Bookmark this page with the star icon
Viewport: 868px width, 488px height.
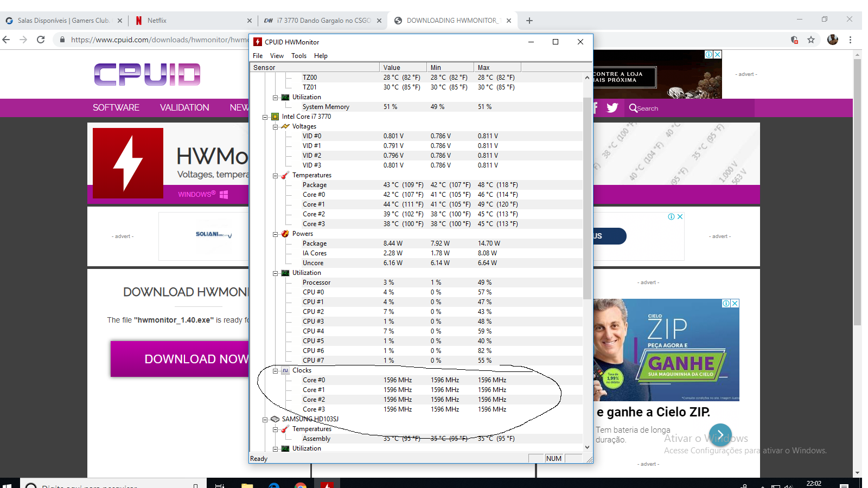pyautogui.click(x=811, y=40)
